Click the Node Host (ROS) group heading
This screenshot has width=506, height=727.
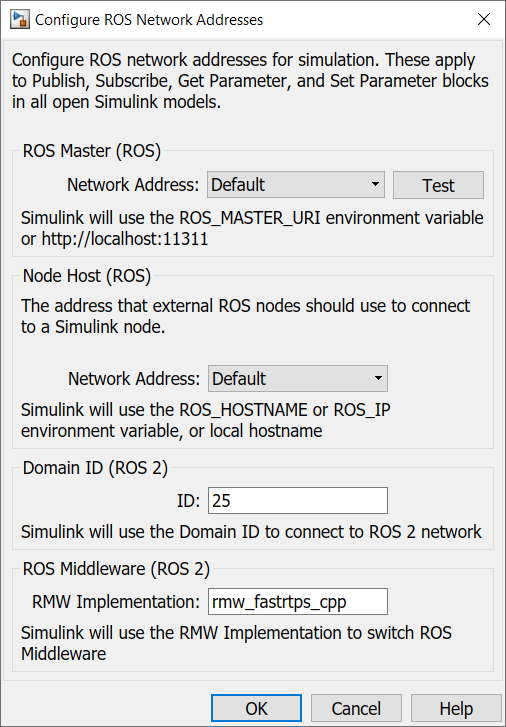pos(87,276)
